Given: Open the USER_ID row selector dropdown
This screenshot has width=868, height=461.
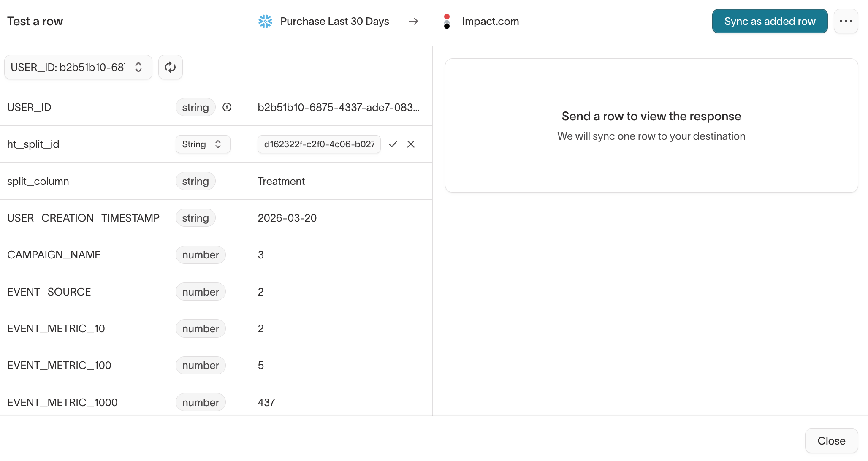Looking at the screenshot, I should [78, 67].
